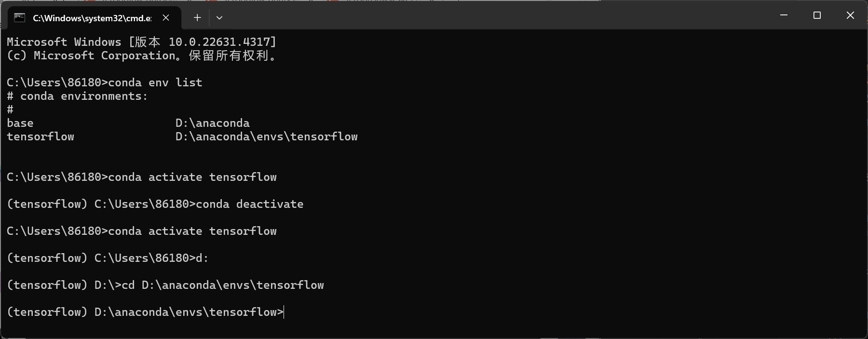Click the "base" environment name

click(20, 123)
